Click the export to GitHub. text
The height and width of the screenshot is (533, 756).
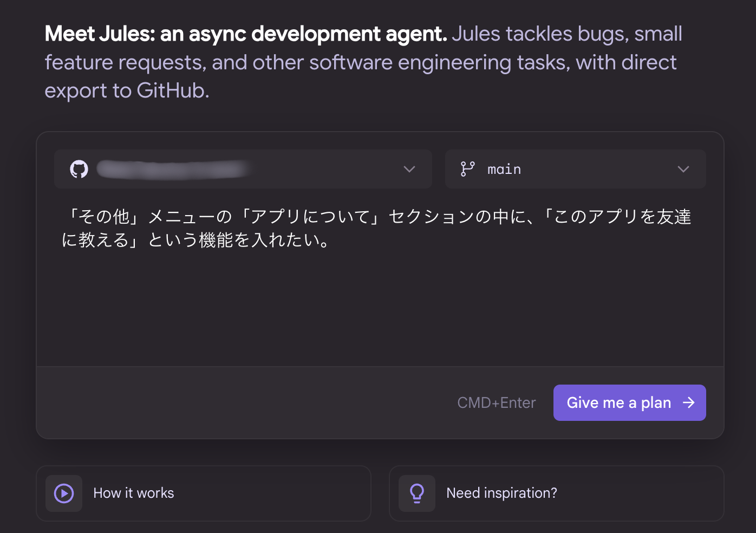(127, 90)
